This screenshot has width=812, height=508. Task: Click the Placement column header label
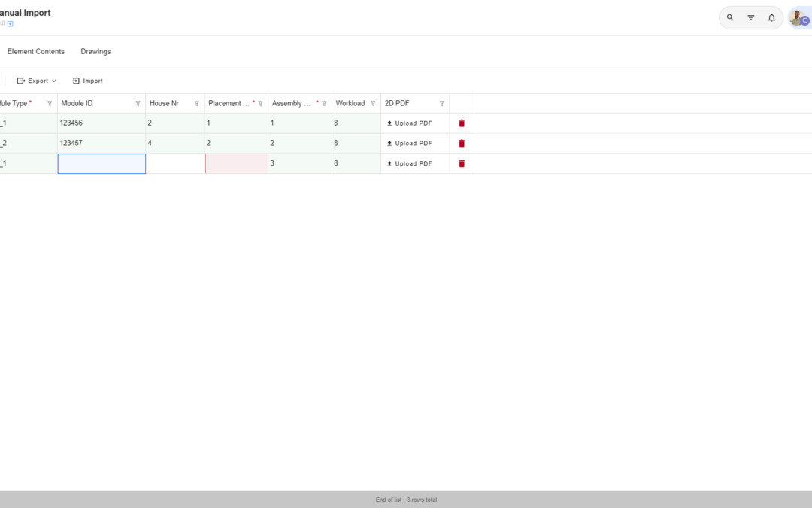[229, 104]
